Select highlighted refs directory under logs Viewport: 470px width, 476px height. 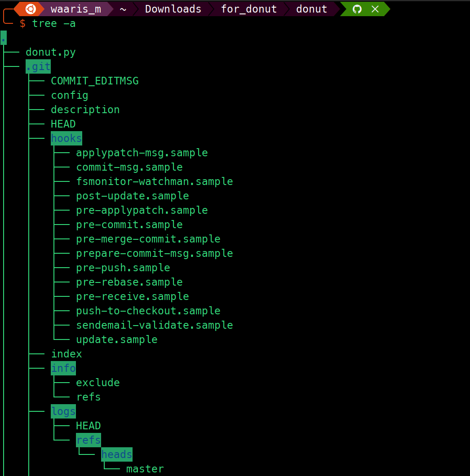tap(89, 440)
